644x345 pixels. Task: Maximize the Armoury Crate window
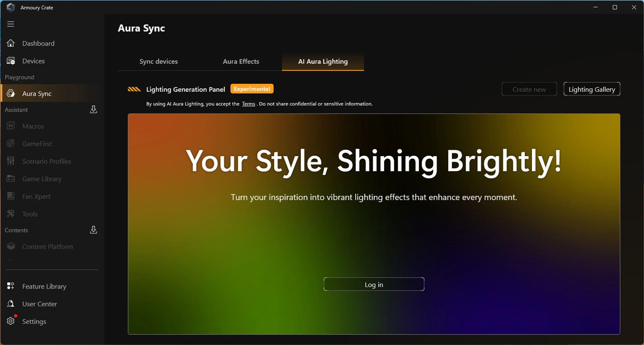pyautogui.click(x=615, y=7)
